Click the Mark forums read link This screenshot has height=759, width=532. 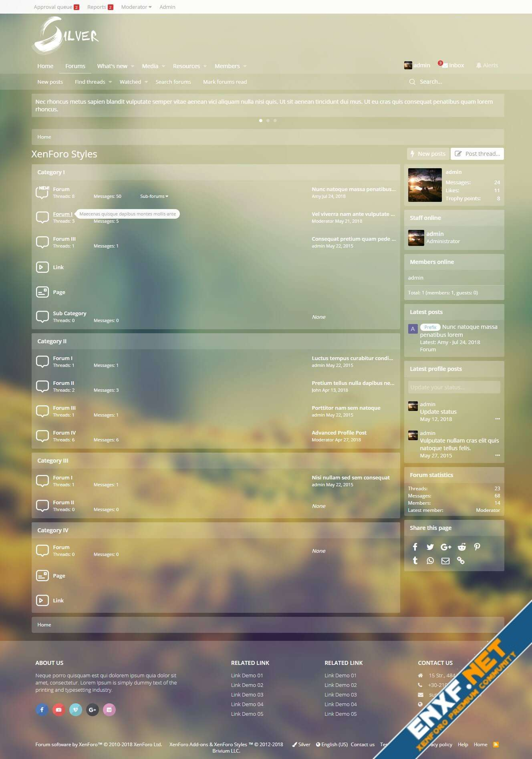point(225,82)
